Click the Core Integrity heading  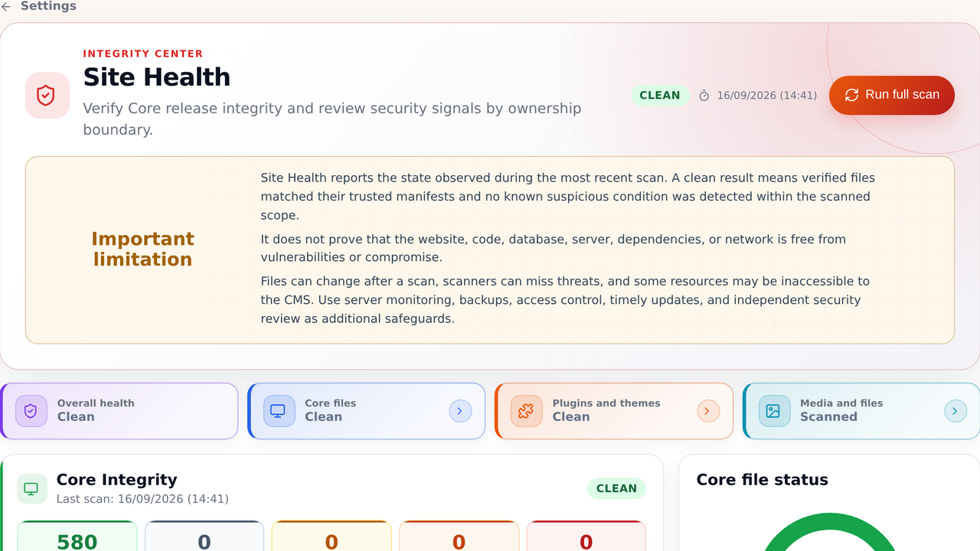[116, 480]
